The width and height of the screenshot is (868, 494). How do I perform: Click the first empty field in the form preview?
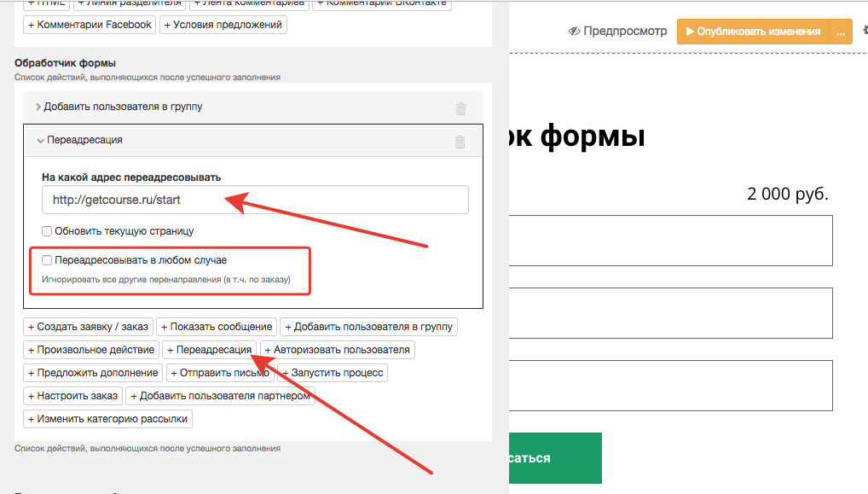[x=670, y=241]
